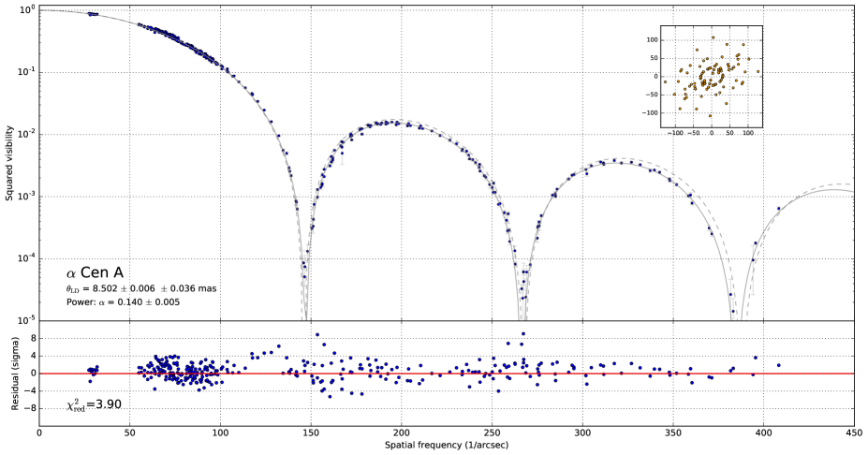This screenshot has width=868, height=455.
Task: Click the x-axis tick label 200
Action: pyautogui.click(x=402, y=433)
